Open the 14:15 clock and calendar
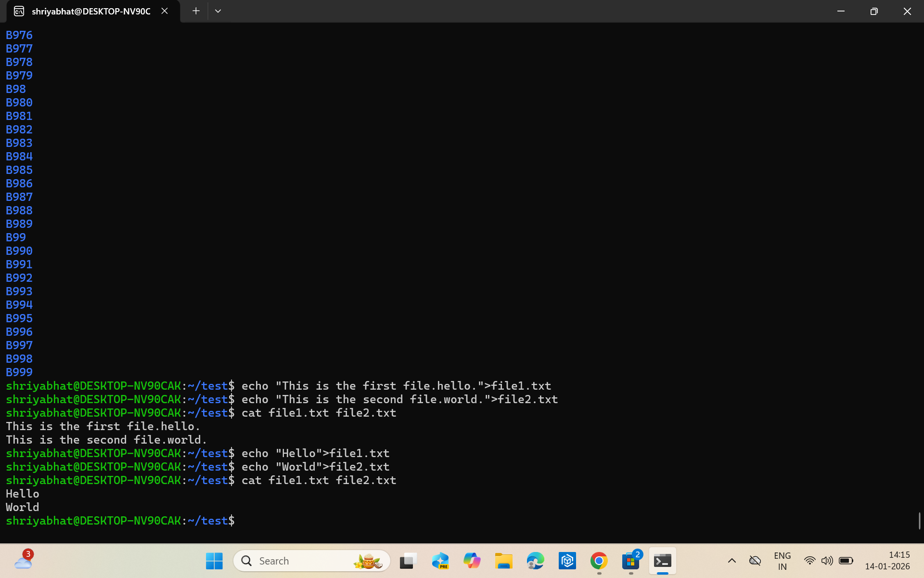 click(x=887, y=561)
